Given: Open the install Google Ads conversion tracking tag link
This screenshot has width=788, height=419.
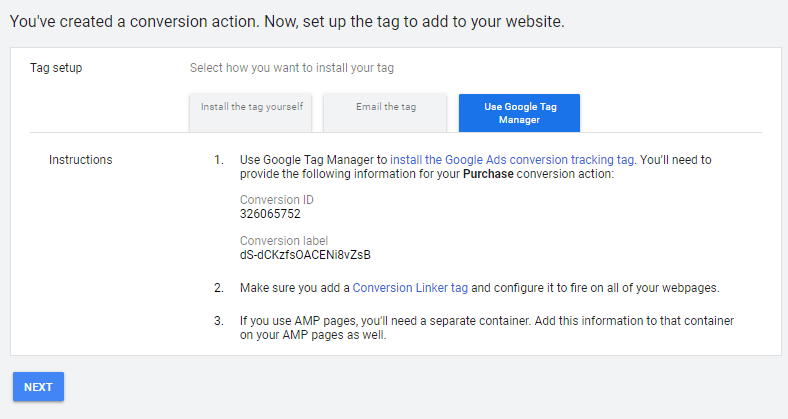Looking at the screenshot, I should tap(512, 160).
